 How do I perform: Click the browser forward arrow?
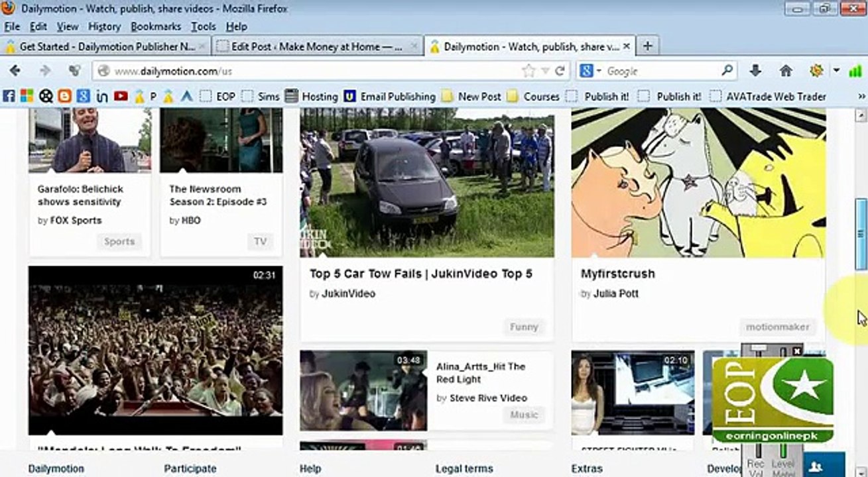pyautogui.click(x=45, y=71)
